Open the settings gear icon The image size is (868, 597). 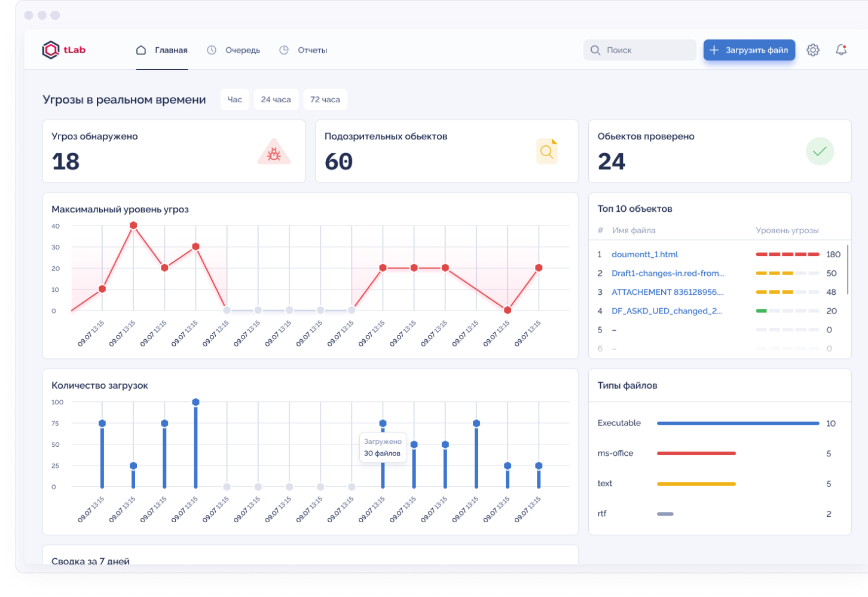(x=812, y=50)
